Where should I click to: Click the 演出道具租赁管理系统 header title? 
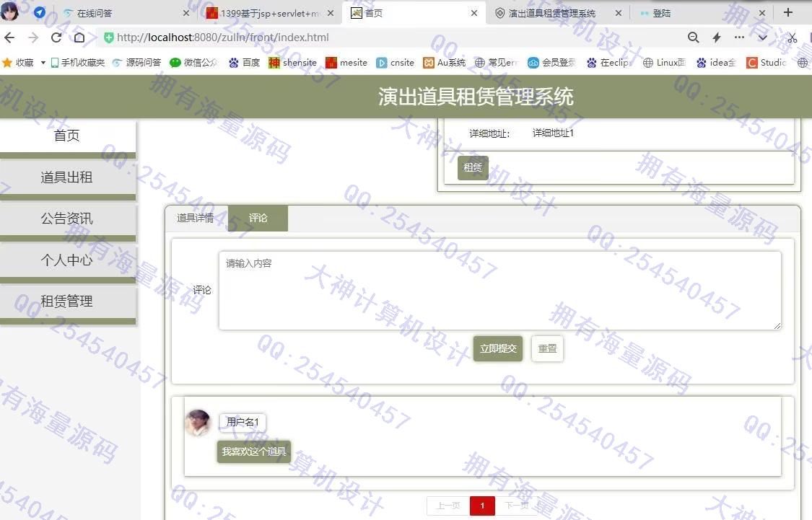476,97
